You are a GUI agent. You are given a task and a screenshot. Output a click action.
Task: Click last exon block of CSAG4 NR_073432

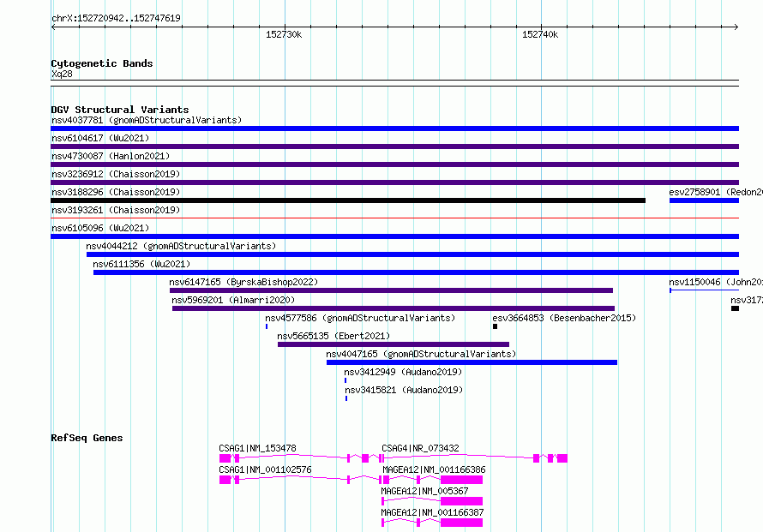pyautogui.click(x=562, y=458)
